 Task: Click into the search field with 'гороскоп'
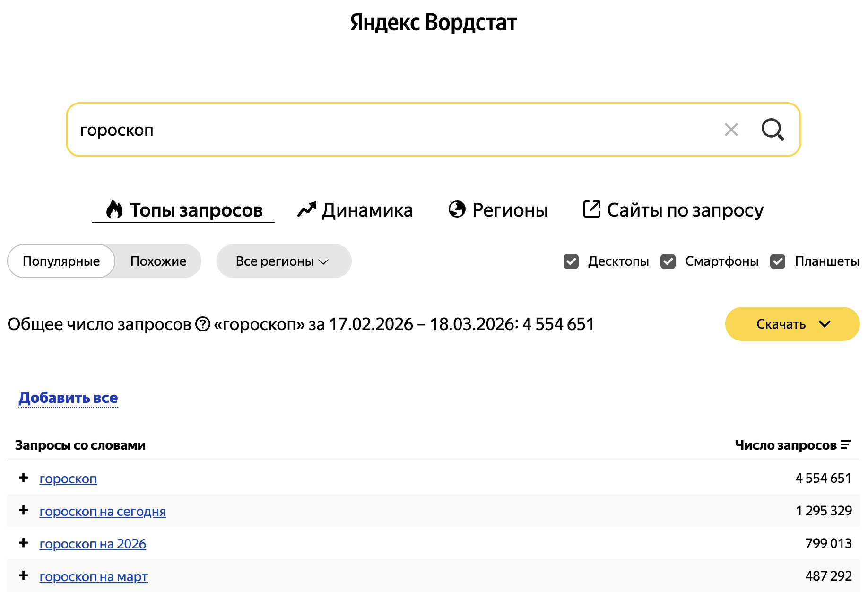pos(378,130)
